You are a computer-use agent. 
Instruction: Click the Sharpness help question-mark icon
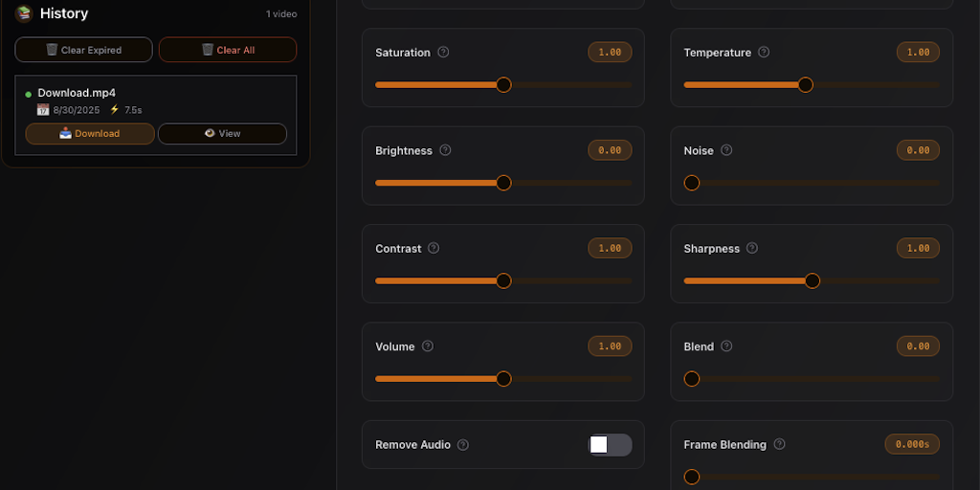752,248
